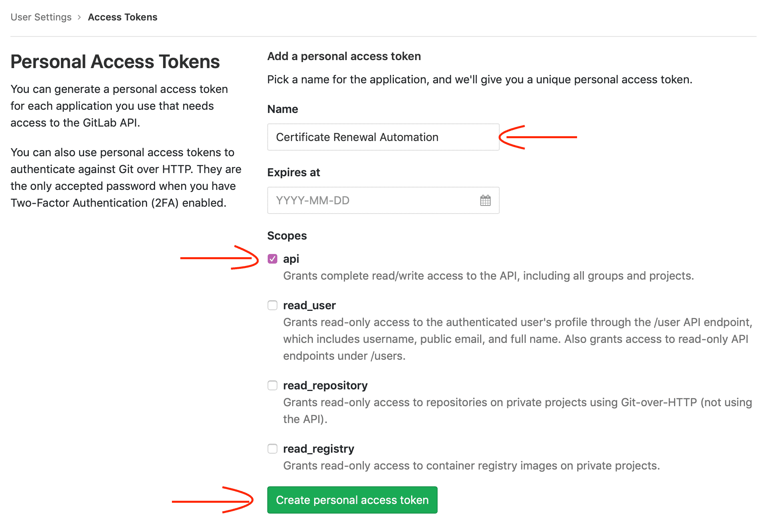Check the read_registry scope
Screen dimensions: 767x532
point(272,449)
